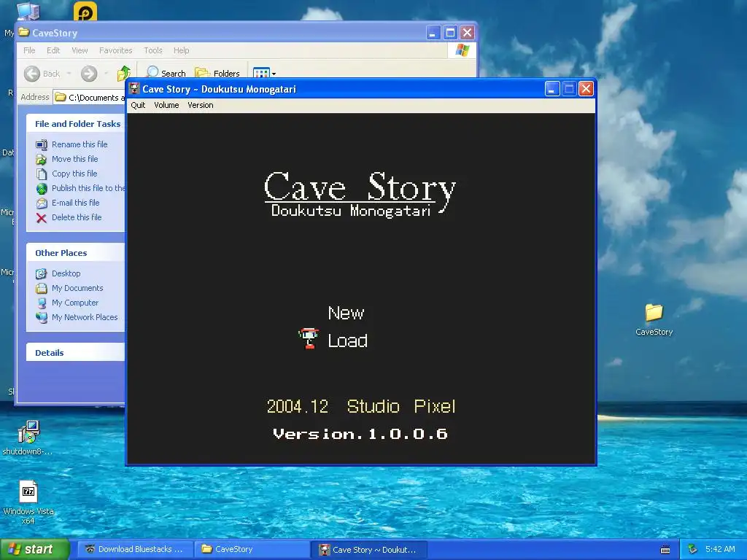Select the CaveStory folder on the desktop
Screen dimensions: 747x560
(654, 319)
